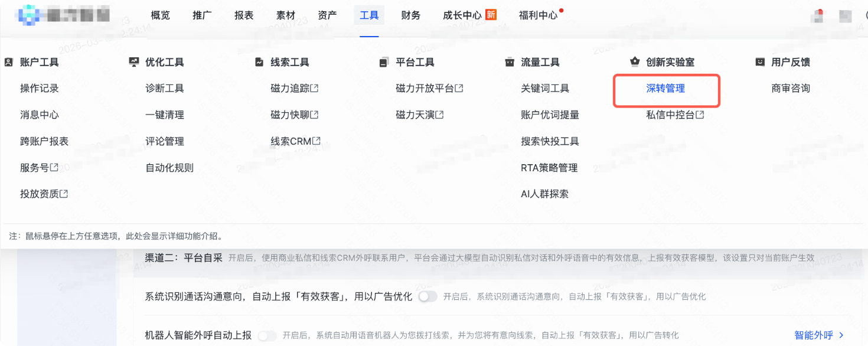
Task: Open 成长中心 in top navigation
Action: click(462, 15)
